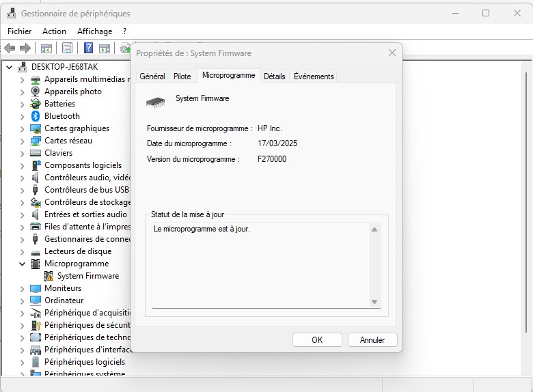
Task: Click the firmware date 17/03/2025
Action: [277, 143]
